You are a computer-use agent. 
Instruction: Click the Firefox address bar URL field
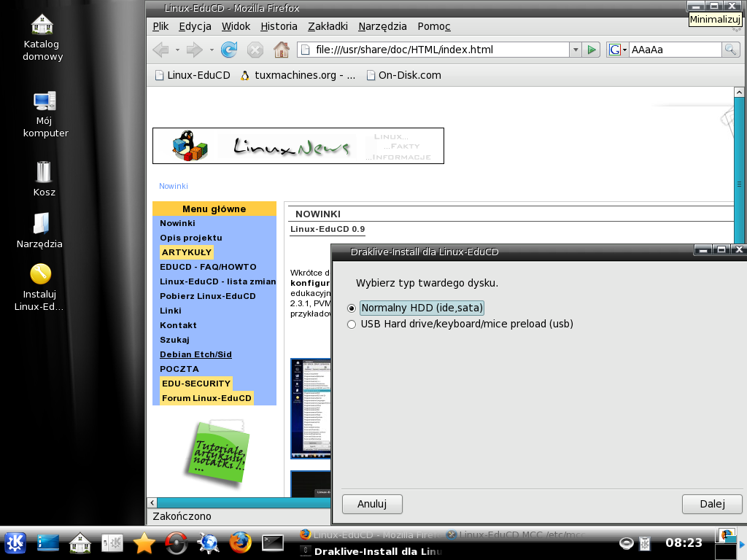coord(433,50)
